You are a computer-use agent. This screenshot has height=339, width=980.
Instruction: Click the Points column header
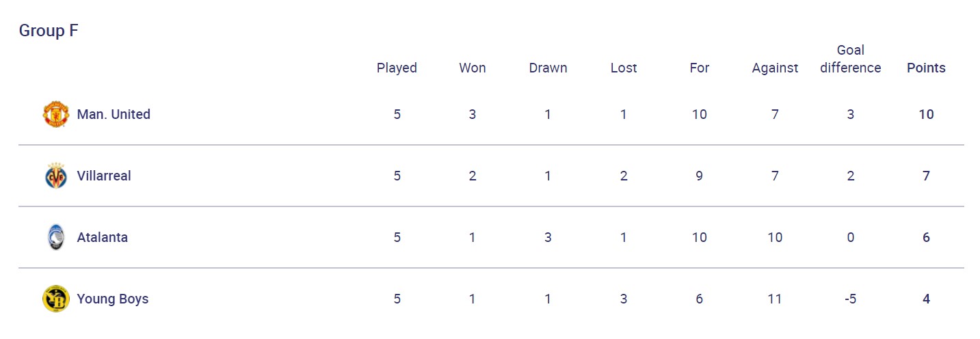926,68
